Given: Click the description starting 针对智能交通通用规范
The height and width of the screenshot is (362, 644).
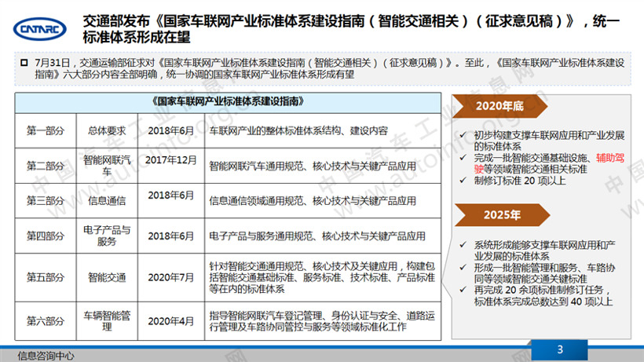Looking at the screenshot, I should 322,277.
